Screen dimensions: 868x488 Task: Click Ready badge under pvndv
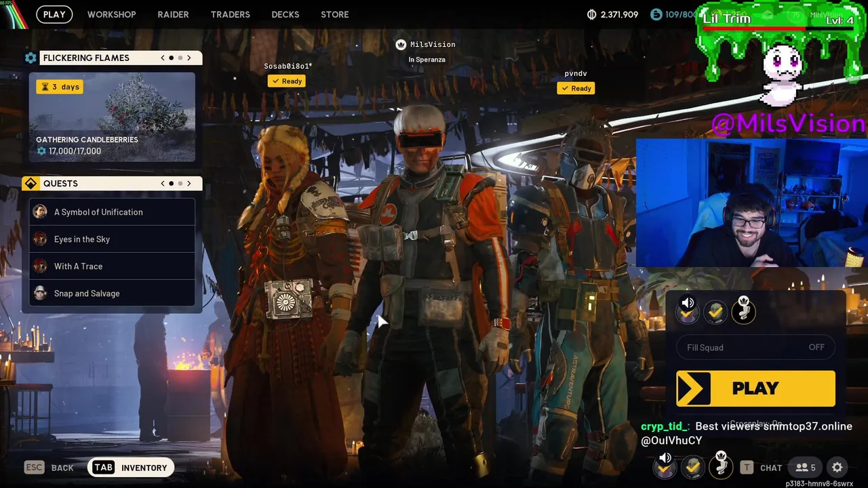[x=576, y=88]
